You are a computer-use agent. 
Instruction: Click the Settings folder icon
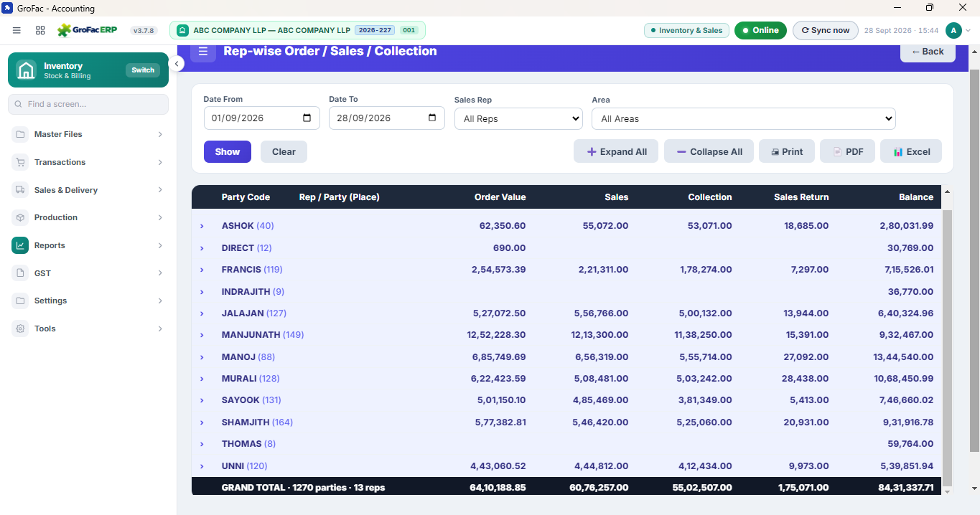point(20,301)
